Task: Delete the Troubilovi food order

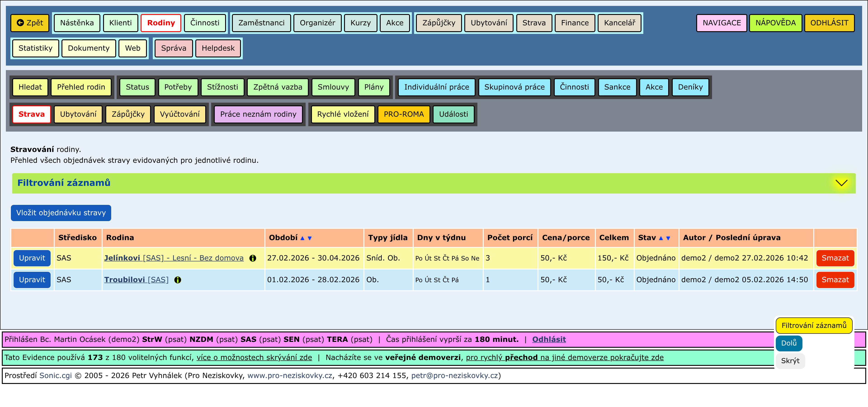Action: (x=835, y=280)
